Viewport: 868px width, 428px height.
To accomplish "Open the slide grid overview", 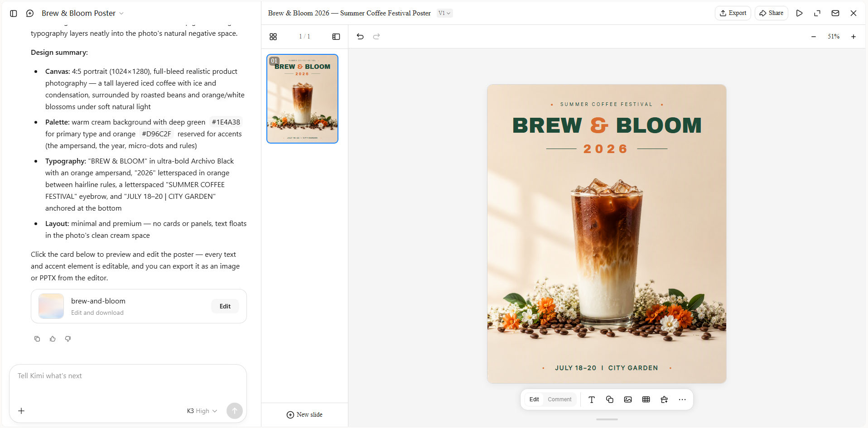I will point(273,37).
